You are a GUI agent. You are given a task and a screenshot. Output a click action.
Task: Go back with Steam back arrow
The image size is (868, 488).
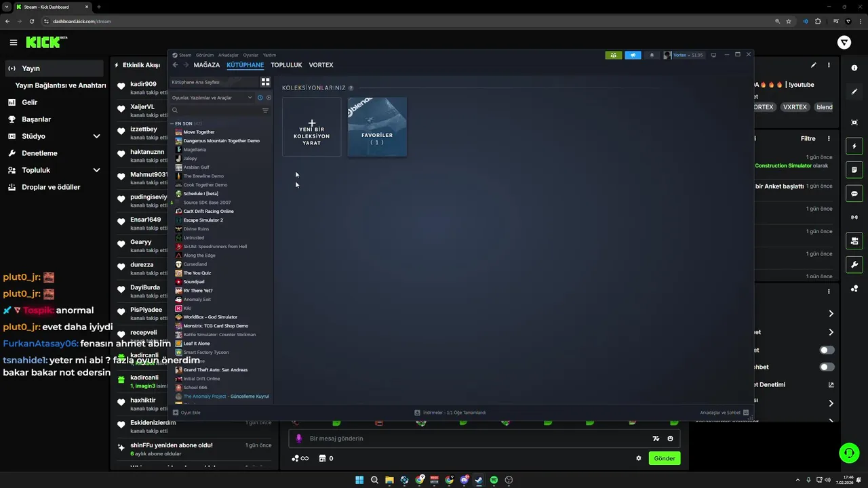(175, 65)
